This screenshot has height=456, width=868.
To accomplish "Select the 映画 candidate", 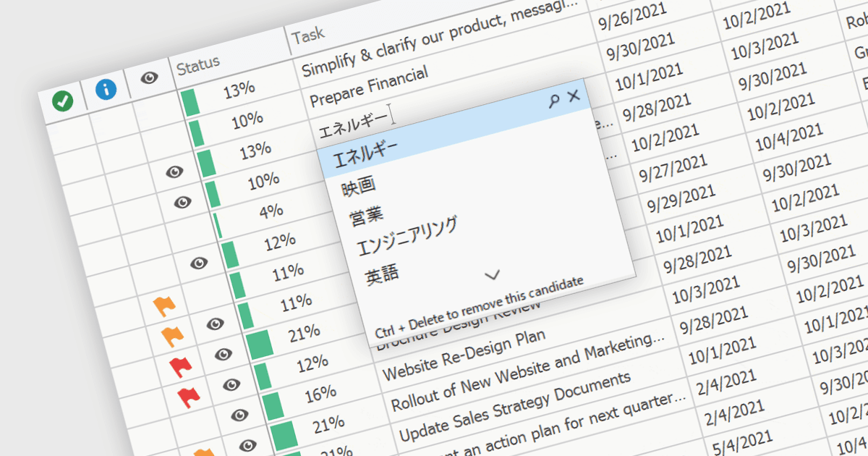I will click(x=359, y=187).
